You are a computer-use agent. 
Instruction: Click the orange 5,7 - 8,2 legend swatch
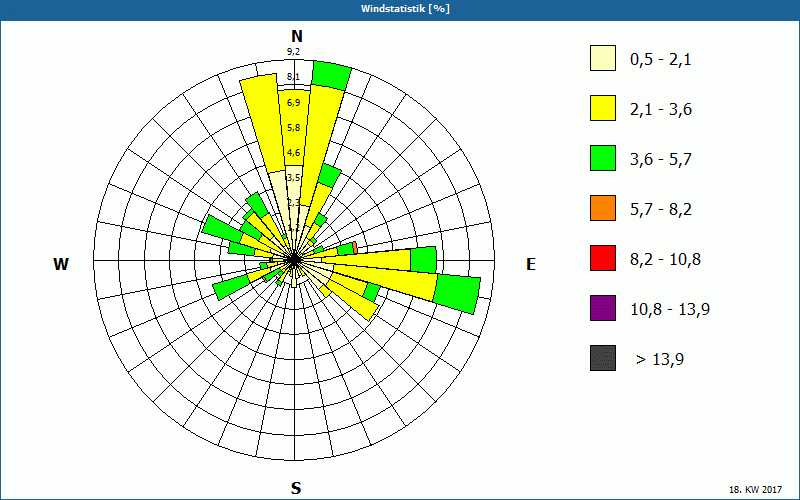click(603, 208)
